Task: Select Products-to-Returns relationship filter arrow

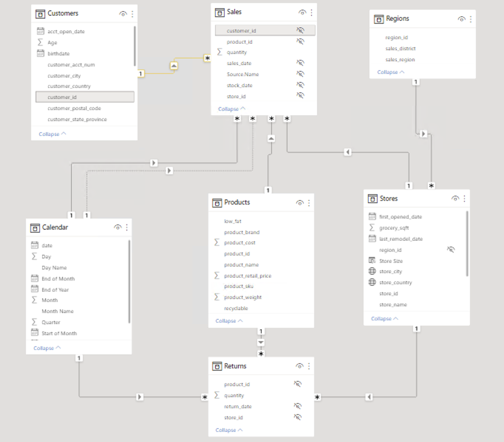Action: coord(261,342)
